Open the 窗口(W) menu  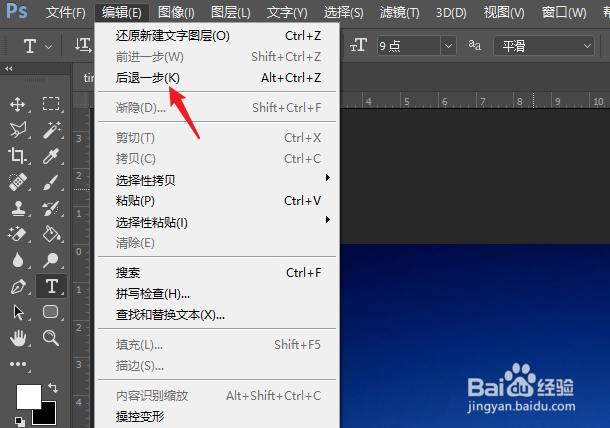point(564,13)
